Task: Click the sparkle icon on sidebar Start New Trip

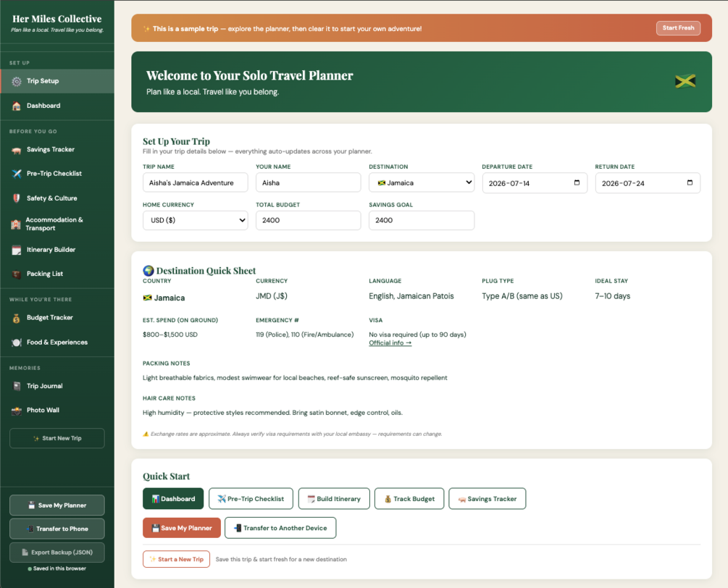Action: [x=36, y=439]
